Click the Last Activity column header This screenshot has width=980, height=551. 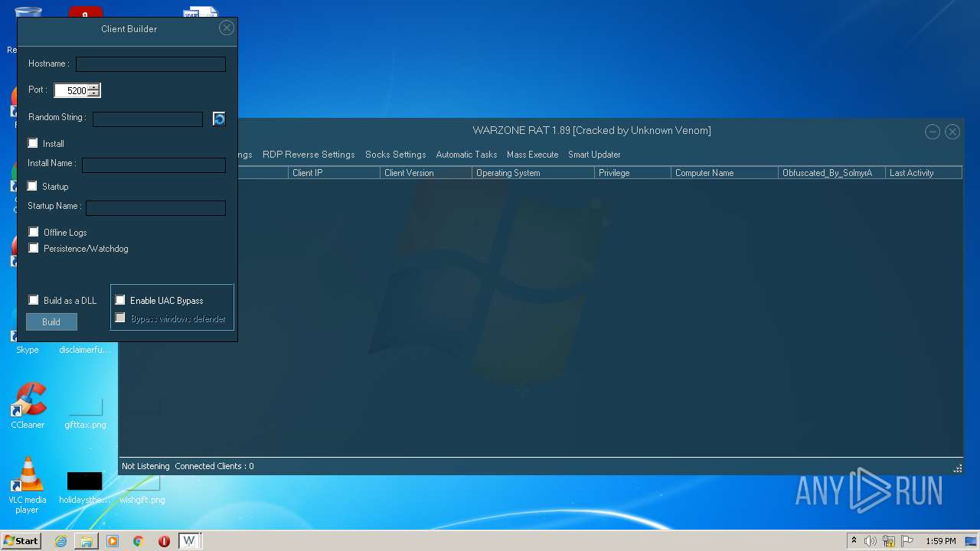[x=923, y=173]
